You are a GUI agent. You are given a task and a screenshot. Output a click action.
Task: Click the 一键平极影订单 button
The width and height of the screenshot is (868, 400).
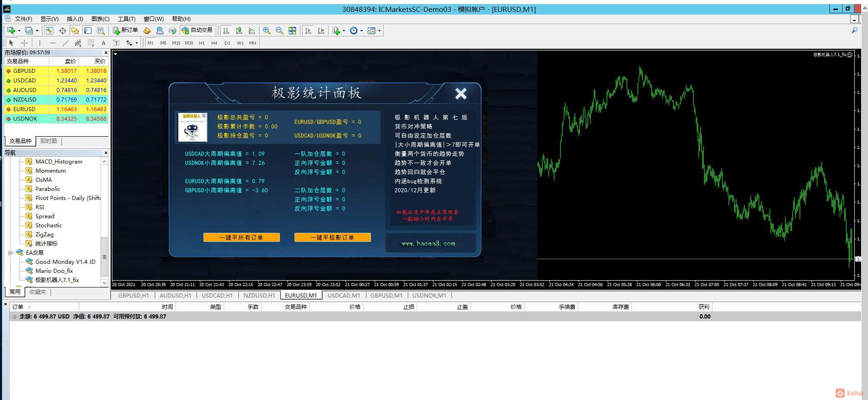click(x=332, y=237)
